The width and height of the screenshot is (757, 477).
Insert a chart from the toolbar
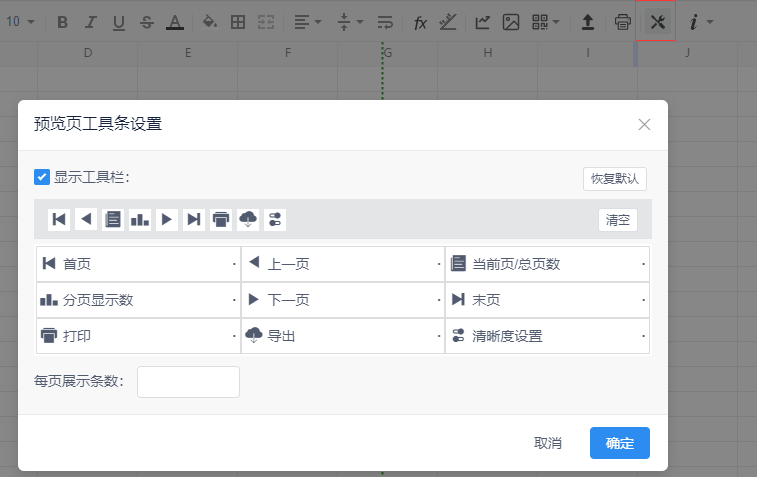[x=482, y=22]
